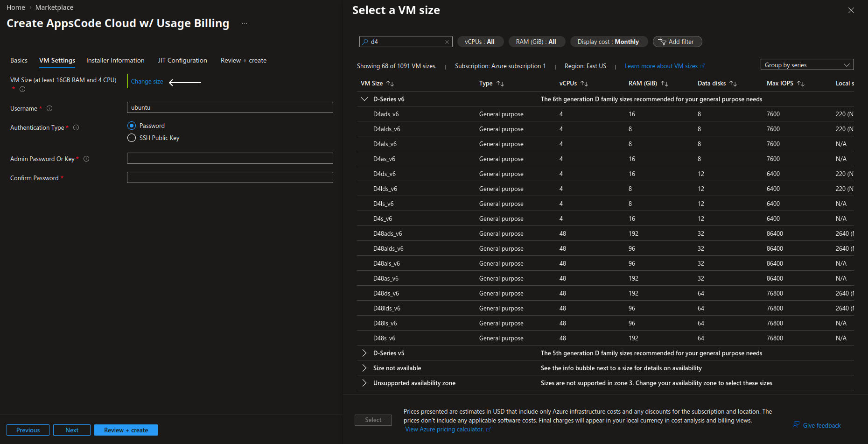
Task: Go to the JIT Configuration tab
Action: pyautogui.click(x=182, y=60)
